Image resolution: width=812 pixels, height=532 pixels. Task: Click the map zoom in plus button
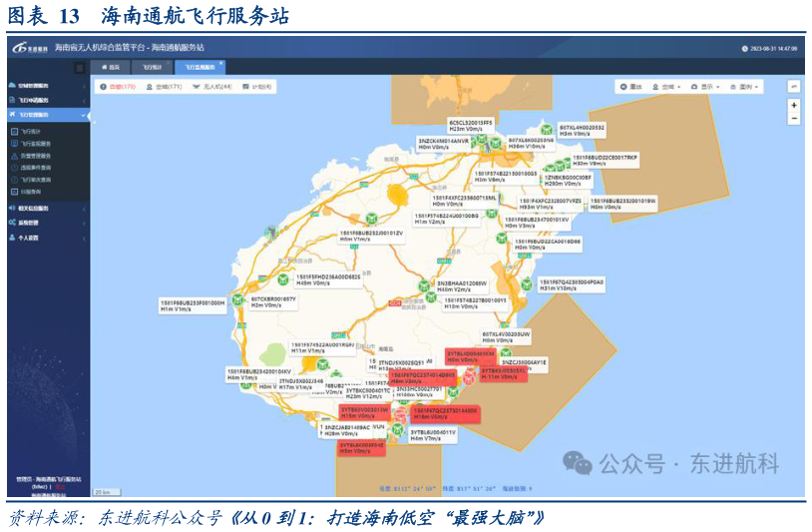[794, 105]
